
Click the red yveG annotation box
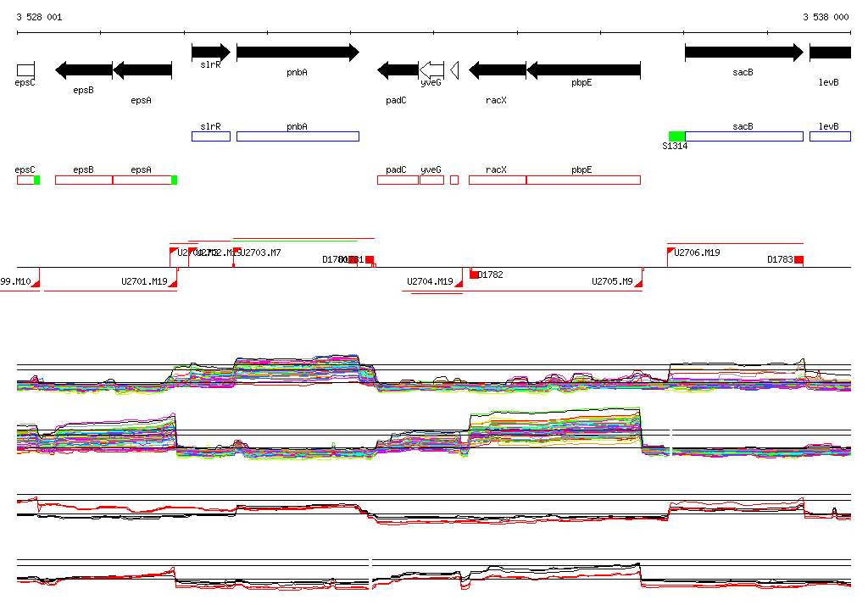[431, 180]
